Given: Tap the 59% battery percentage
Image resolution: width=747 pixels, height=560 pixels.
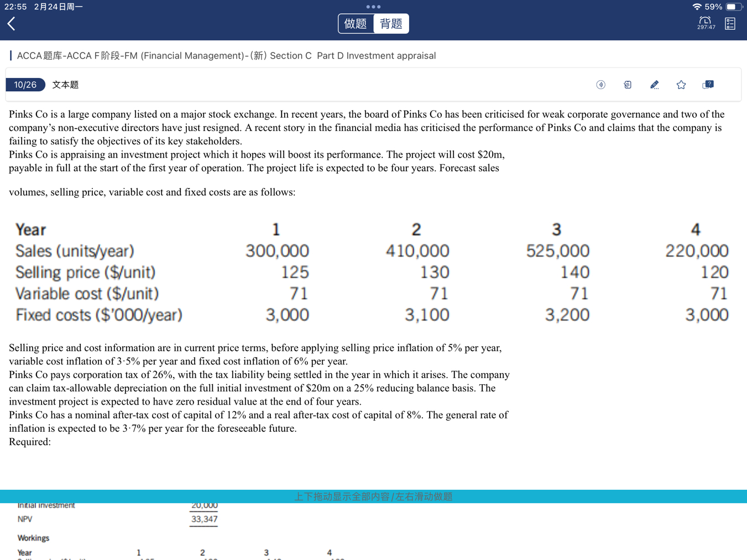Looking at the screenshot, I should point(713,7).
